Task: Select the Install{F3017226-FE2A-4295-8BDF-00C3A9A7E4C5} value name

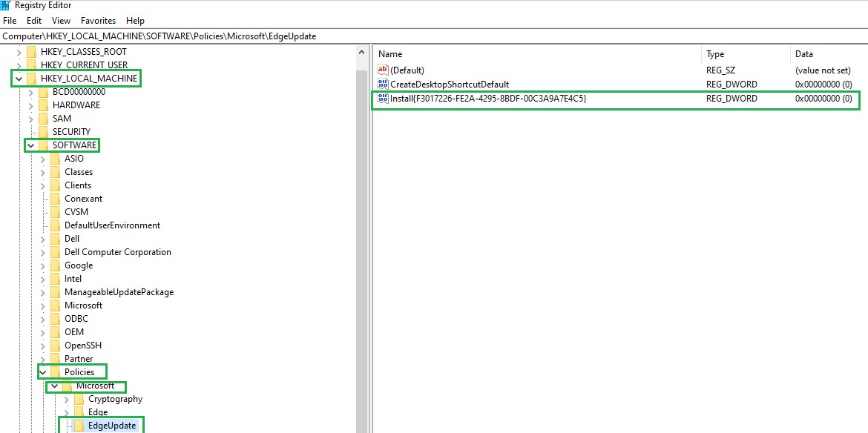Action: pyautogui.click(x=488, y=99)
